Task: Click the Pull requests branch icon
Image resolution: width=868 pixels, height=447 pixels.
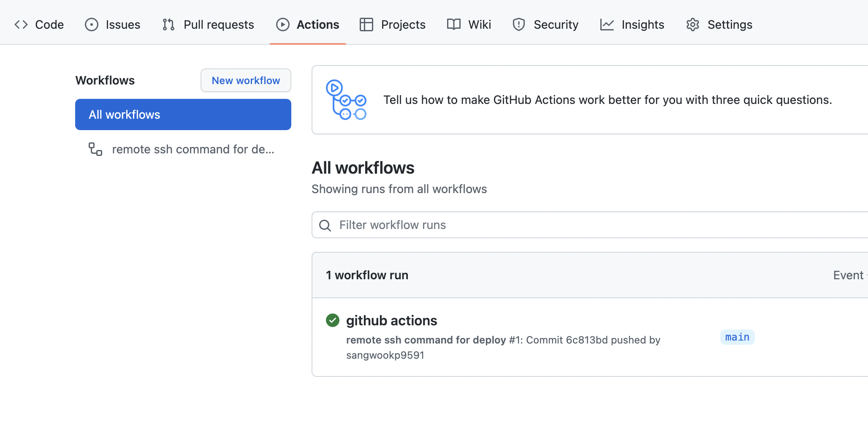Action: (x=168, y=25)
